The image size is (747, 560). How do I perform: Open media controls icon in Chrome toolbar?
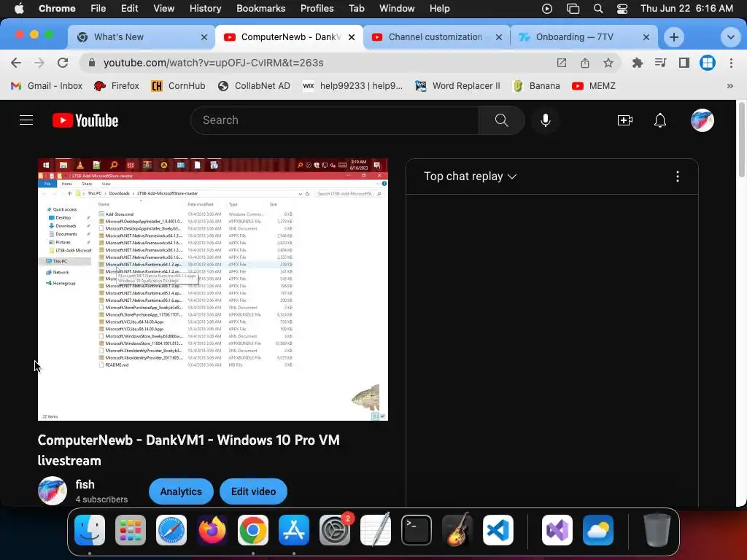pyautogui.click(x=660, y=63)
